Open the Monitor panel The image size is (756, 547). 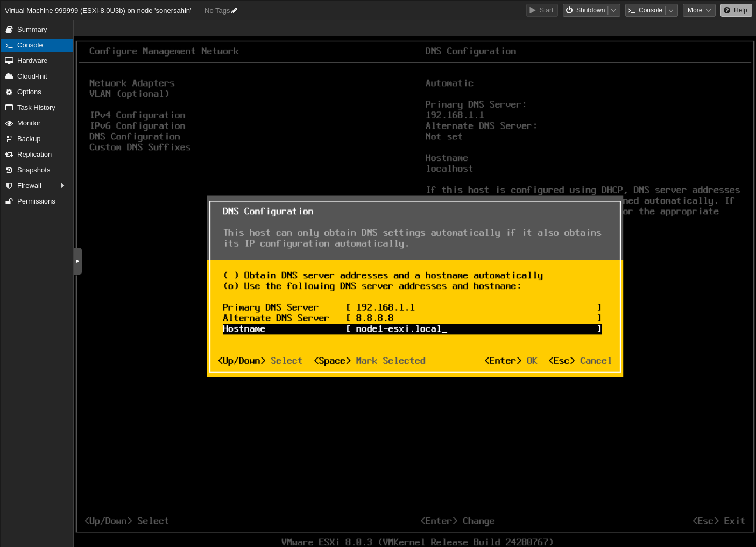pyautogui.click(x=29, y=123)
